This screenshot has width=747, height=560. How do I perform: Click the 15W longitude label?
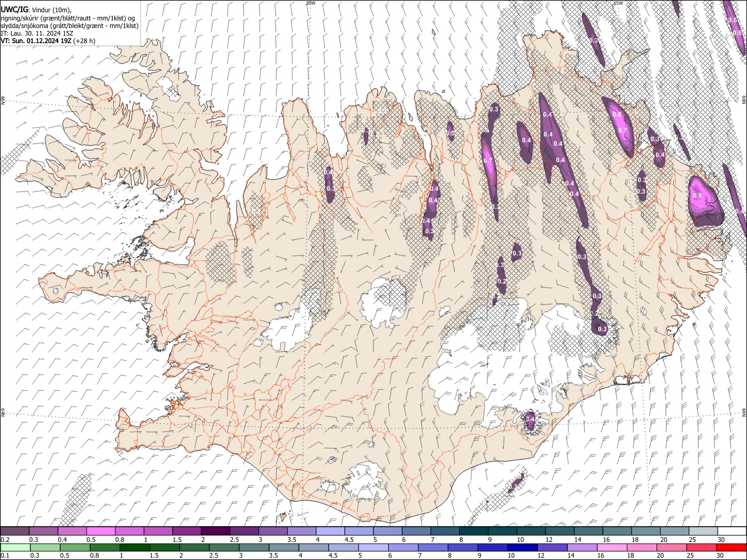coord(619,3)
